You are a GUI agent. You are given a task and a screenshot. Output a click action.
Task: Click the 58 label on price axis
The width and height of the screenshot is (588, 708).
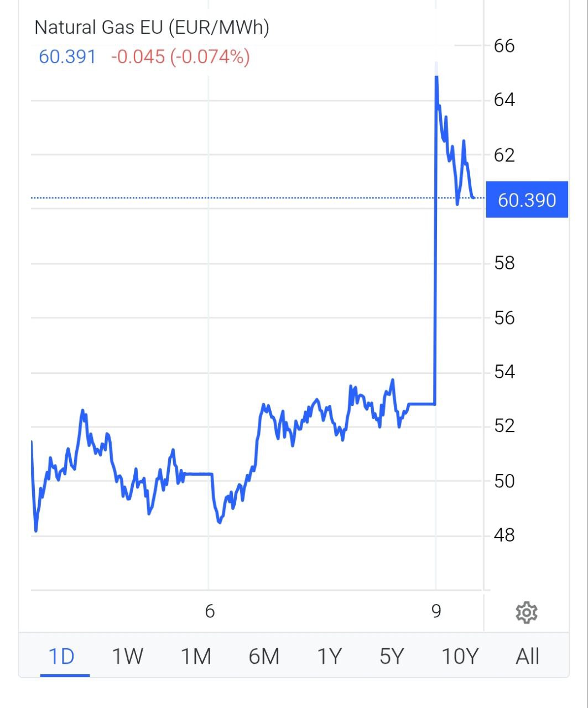click(504, 263)
